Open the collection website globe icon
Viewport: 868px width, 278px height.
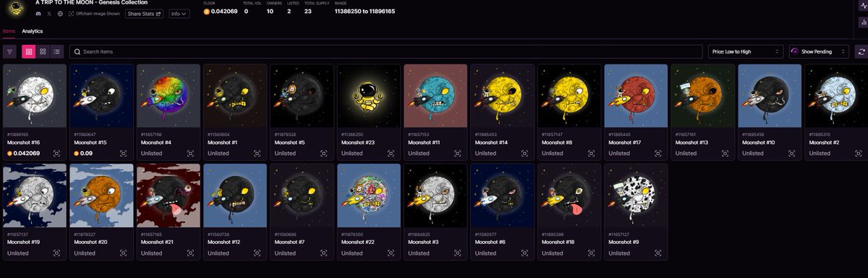[x=60, y=14]
